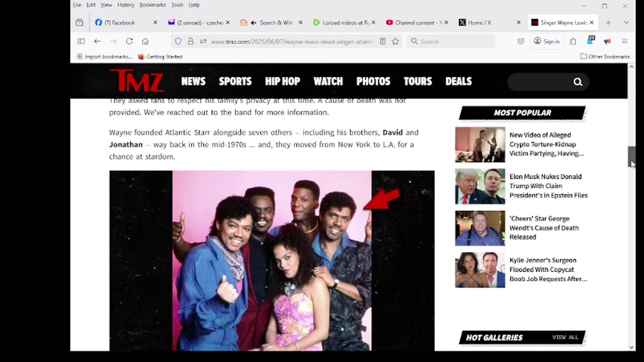
Task: Open Elon Musk Nukes Trump headline
Action: click(x=548, y=186)
